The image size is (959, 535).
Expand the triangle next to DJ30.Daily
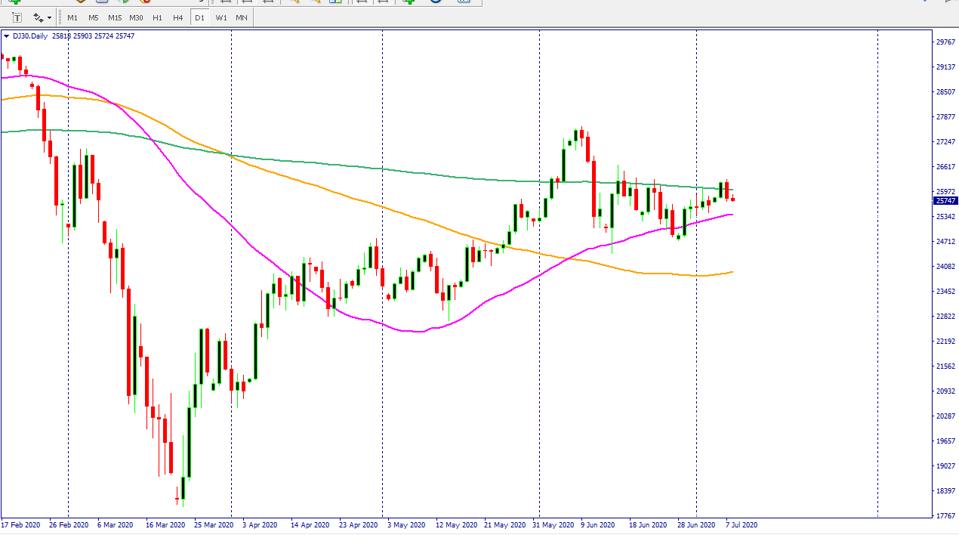pos(6,36)
